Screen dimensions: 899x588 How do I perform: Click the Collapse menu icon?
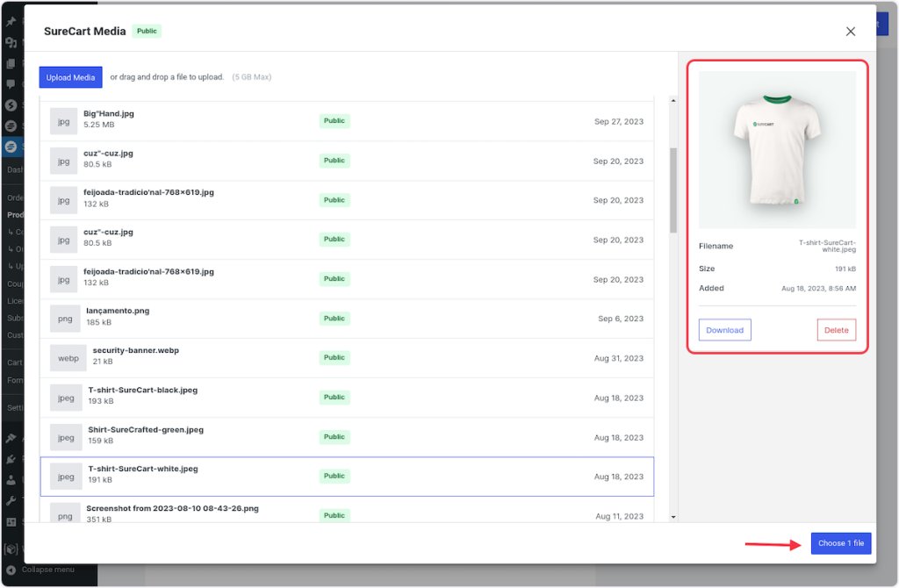(11, 570)
